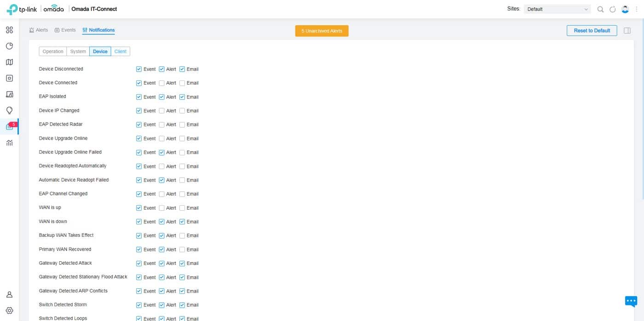Uncheck Alert for Primary WAN Recovered
The image size is (644, 321).
pos(161,250)
